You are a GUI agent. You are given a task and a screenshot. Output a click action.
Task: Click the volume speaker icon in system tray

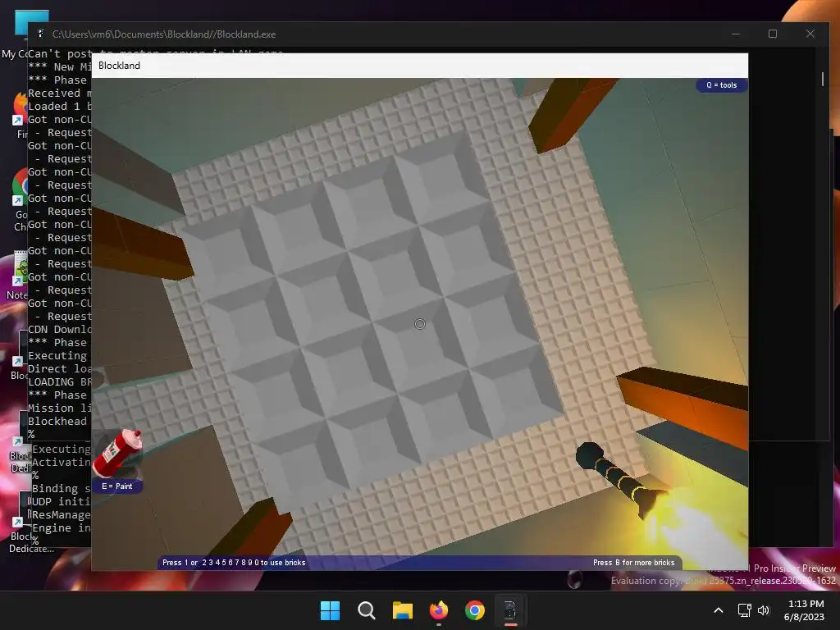tap(764, 610)
